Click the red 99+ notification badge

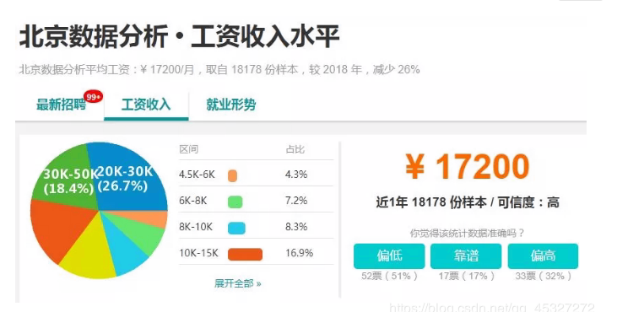93,96
